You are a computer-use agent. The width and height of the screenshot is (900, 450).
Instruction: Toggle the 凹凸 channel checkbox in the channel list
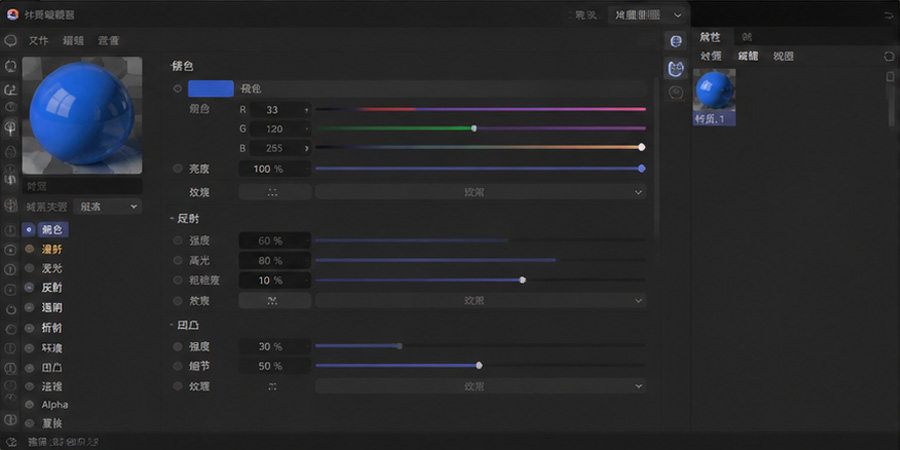pos(29,367)
